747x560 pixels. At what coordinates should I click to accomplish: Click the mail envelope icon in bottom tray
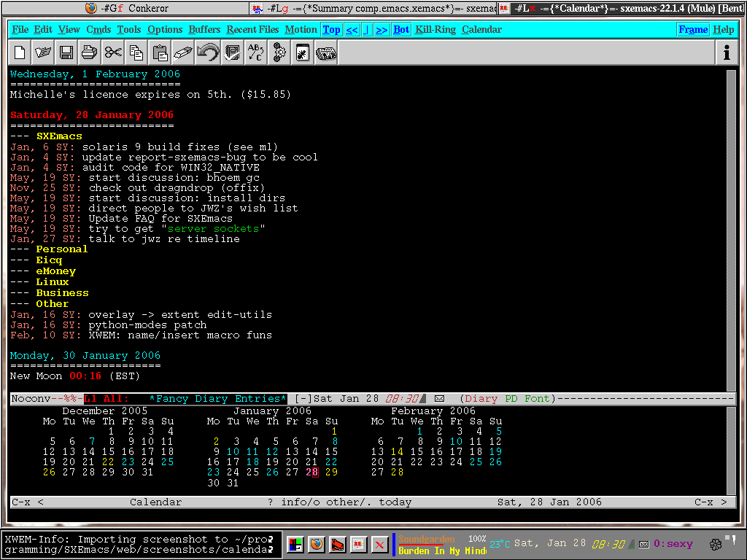[x=643, y=544]
